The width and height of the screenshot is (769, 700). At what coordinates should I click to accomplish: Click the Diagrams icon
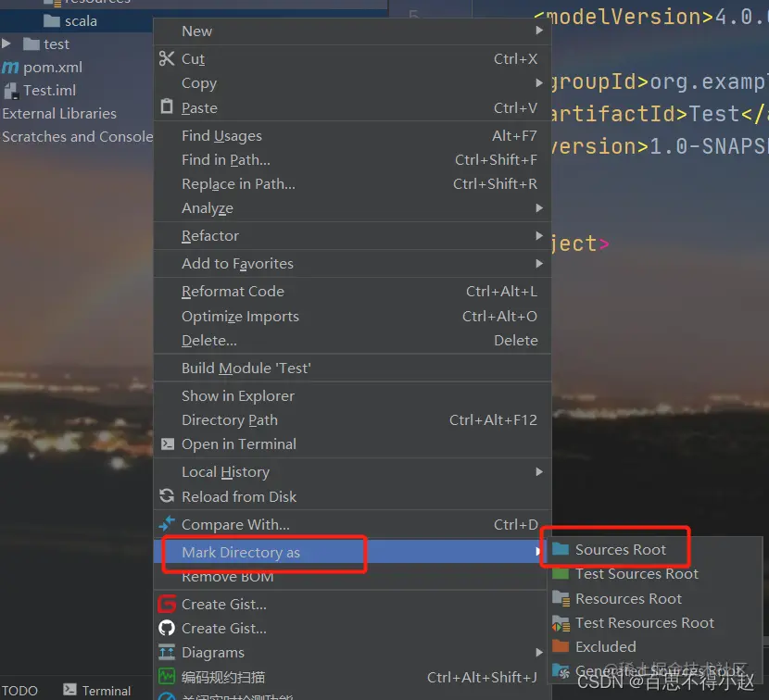pos(167,652)
